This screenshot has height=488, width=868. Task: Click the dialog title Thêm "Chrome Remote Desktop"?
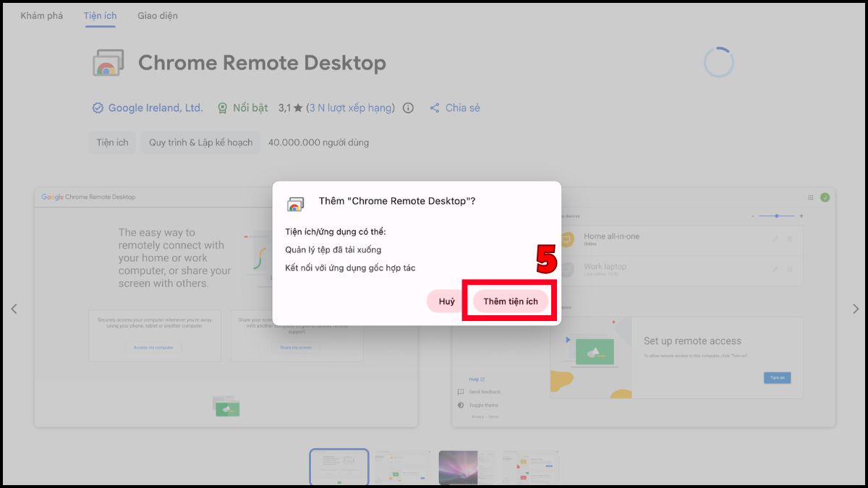[397, 201]
